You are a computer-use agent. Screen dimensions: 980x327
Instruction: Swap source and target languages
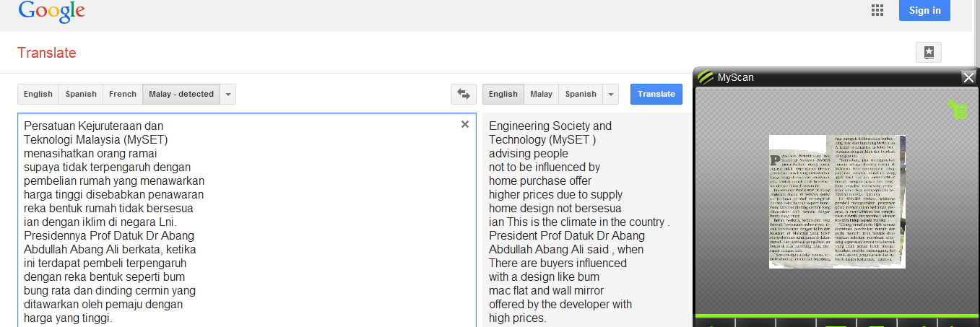(463, 94)
